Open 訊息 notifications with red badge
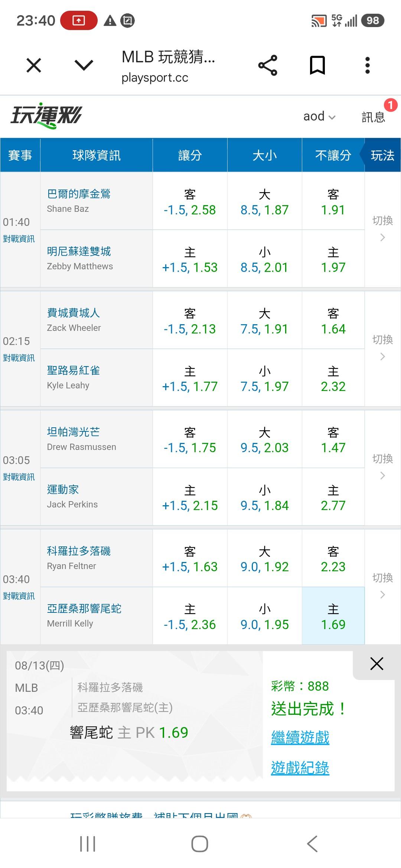Viewport: 401px width, 868px height. pos(374,116)
